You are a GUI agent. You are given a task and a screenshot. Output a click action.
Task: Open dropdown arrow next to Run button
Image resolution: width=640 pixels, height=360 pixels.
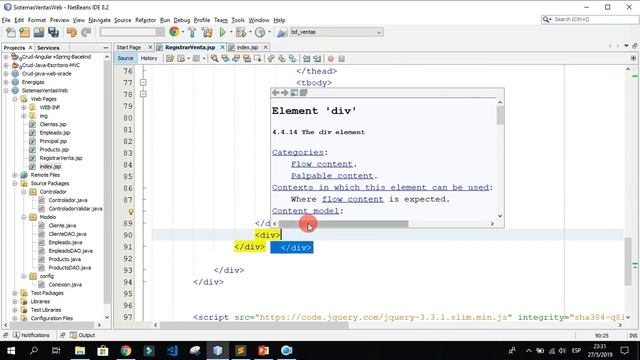click(x=231, y=32)
